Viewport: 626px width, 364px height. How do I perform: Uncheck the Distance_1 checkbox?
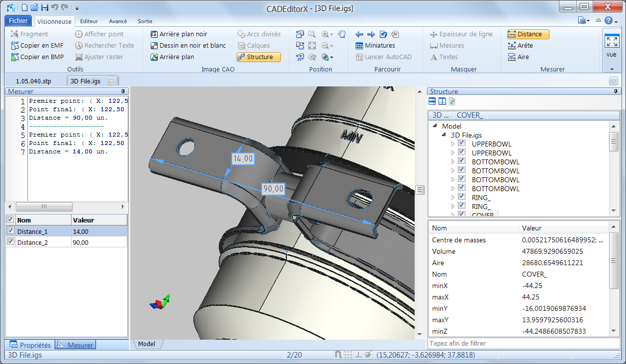11,231
